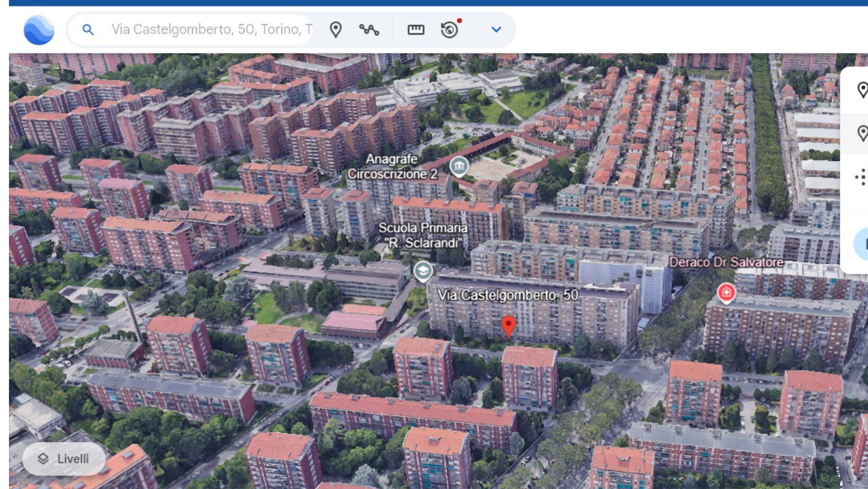Open the historical imagery time tool
Screen dimensions: 868x489
click(x=450, y=29)
